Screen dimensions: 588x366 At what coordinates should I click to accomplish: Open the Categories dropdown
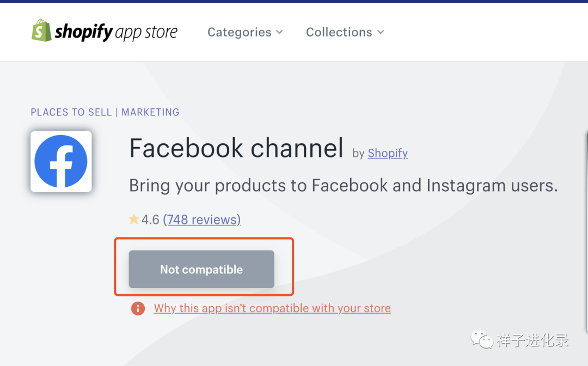[240, 32]
